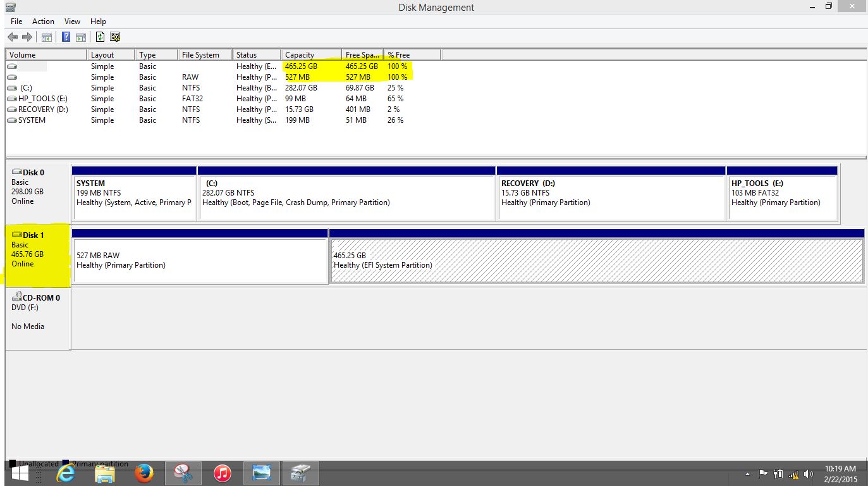Open File Explorer from taskbar
Image resolution: width=868 pixels, height=486 pixels.
(x=105, y=473)
